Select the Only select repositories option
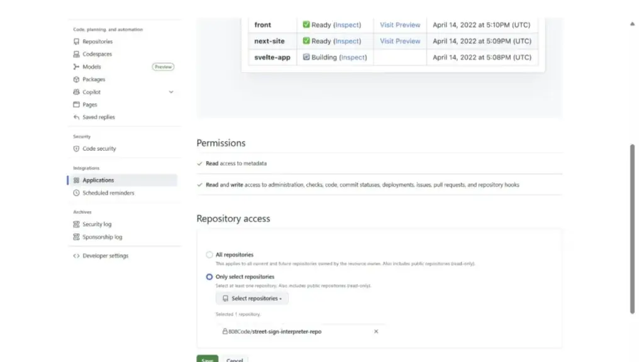Screen dimensions: 644x362 (209, 277)
